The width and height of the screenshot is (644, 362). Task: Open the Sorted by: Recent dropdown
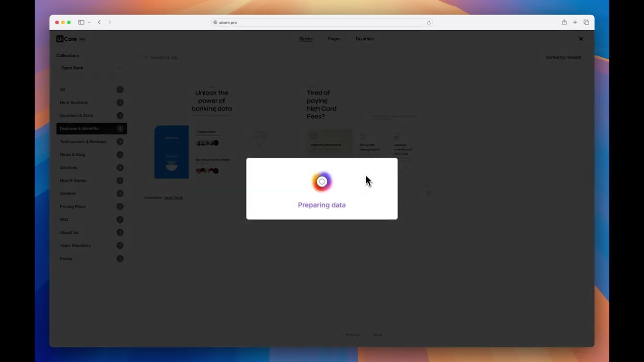(x=563, y=57)
